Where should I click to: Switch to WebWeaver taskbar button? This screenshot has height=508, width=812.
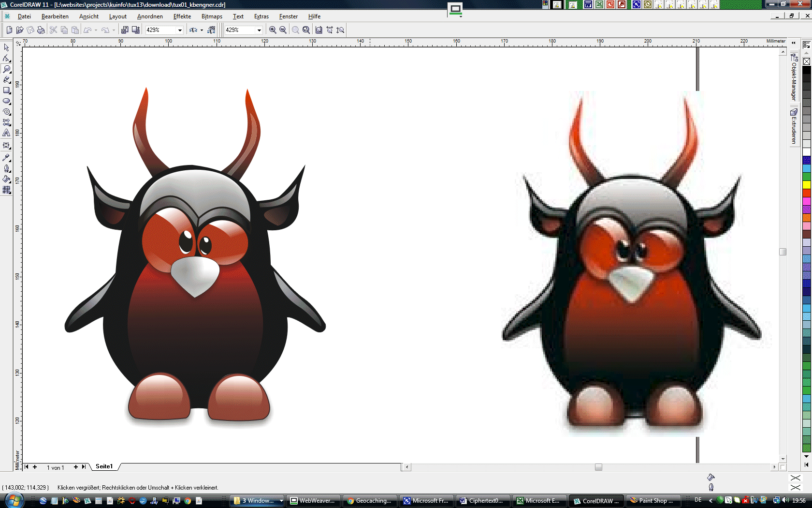tap(313, 501)
